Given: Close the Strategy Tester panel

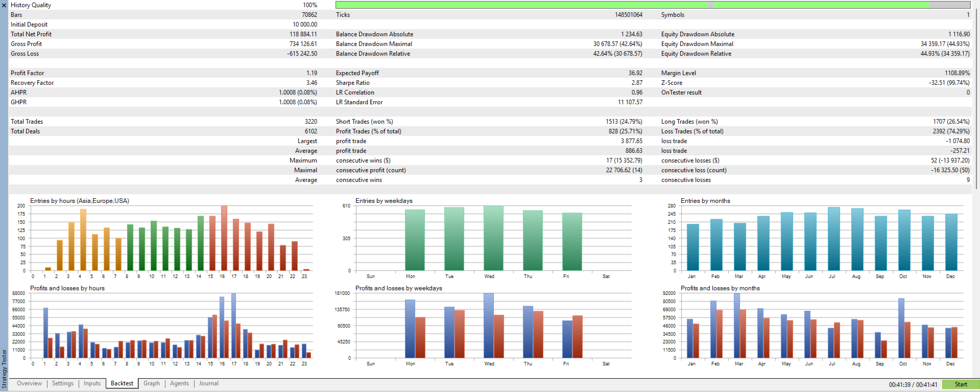Looking at the screenshot, I should 4,5.
